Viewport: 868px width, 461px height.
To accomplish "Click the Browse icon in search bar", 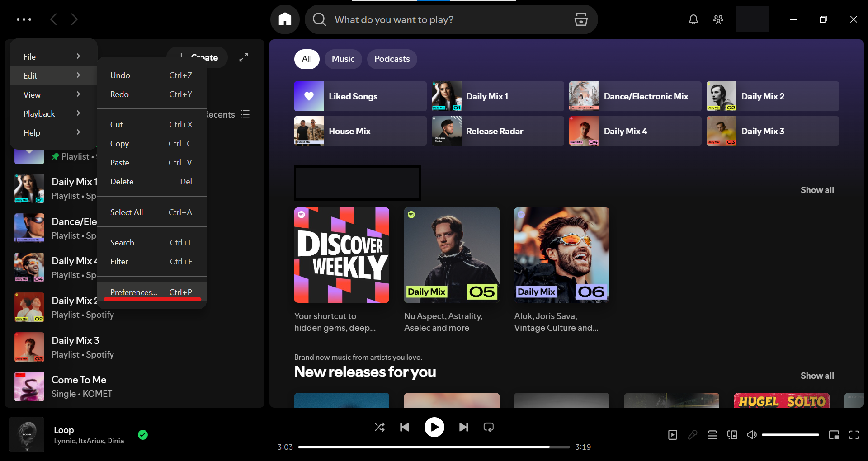I will click(x=581, y=19).
